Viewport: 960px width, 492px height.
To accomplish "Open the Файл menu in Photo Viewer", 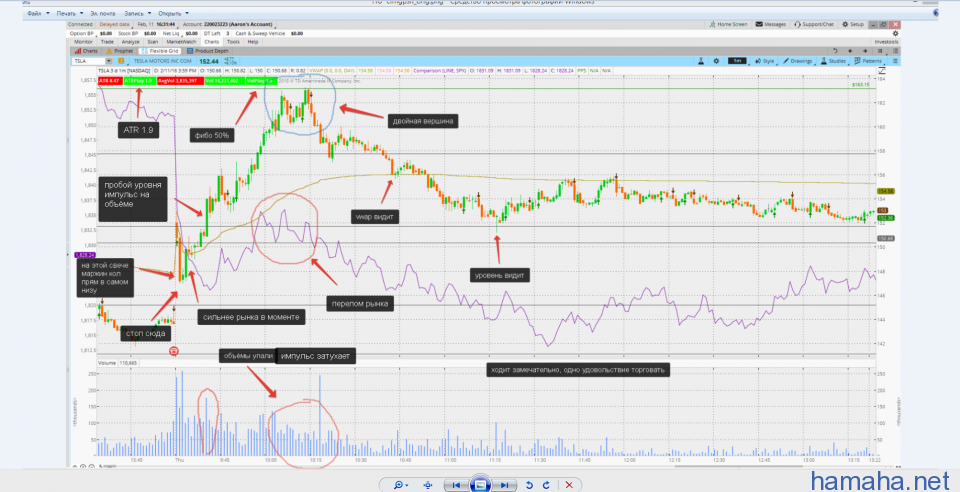I will point(37,13).
